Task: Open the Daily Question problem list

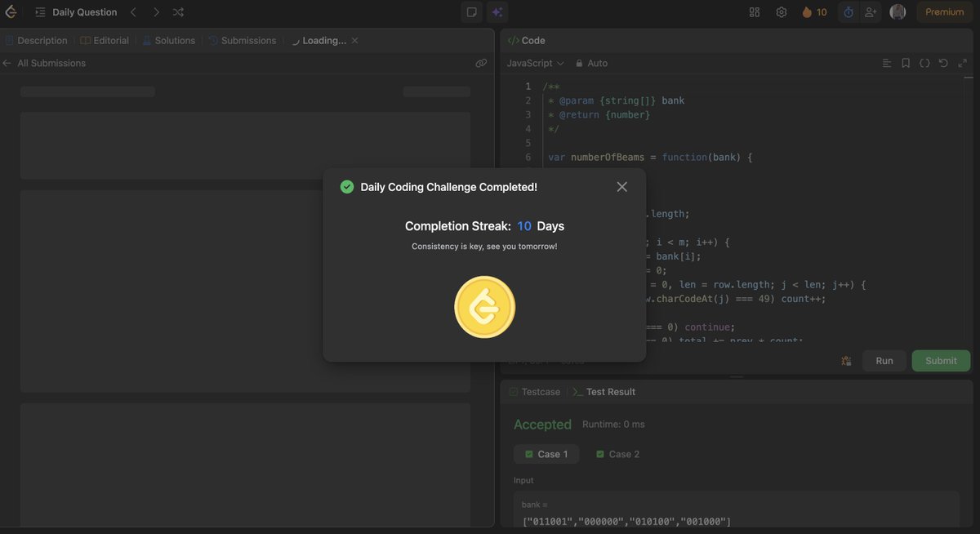Action: tap(76, 12)
